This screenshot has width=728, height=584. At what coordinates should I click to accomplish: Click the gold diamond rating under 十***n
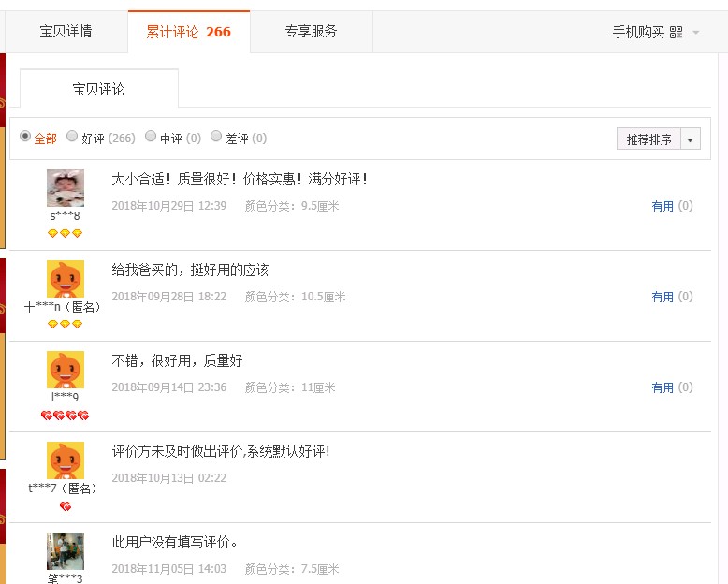[x=65, y=324]
